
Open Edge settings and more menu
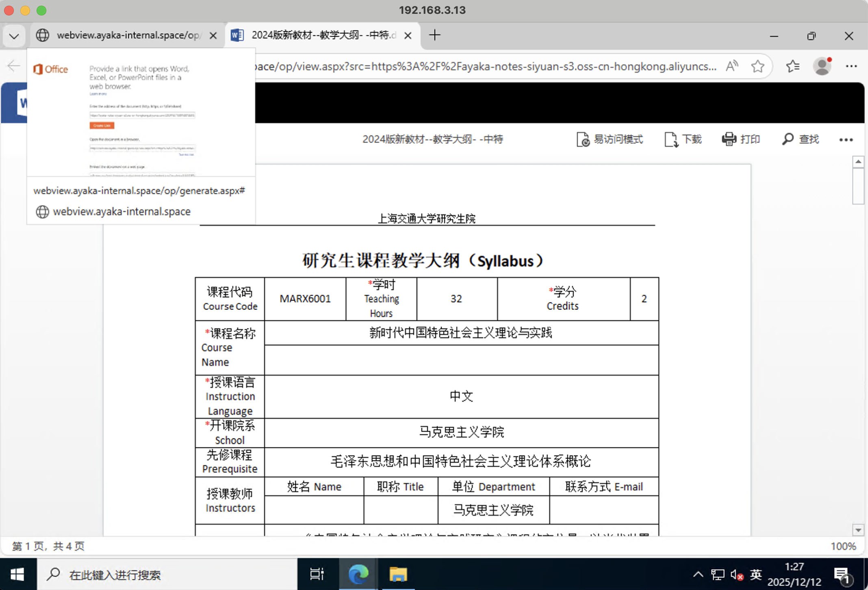[x=851, y=66]
